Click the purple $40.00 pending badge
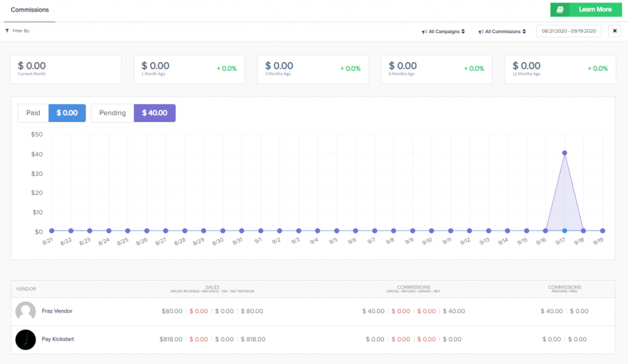 click(155, 113)
